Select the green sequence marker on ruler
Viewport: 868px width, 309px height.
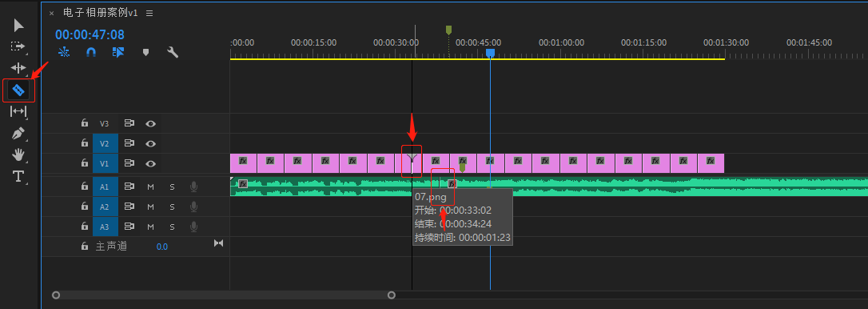449,30
